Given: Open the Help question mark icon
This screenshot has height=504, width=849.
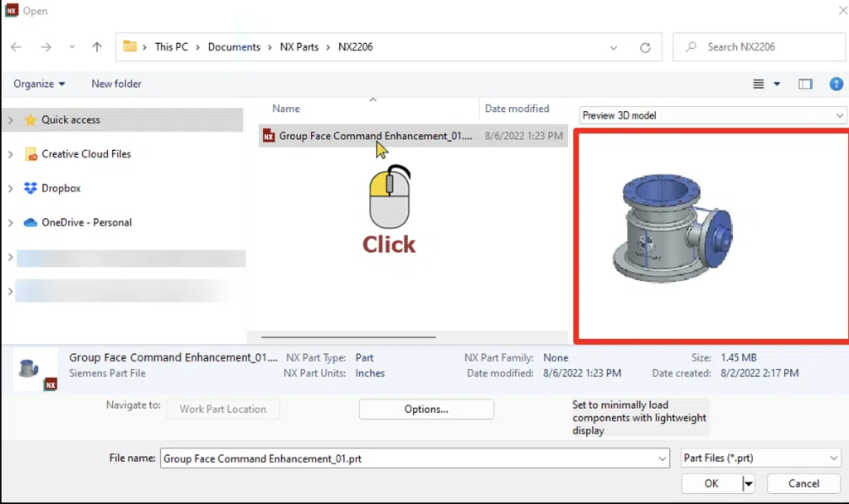Looking at the screenshot, I should point(836,84).
